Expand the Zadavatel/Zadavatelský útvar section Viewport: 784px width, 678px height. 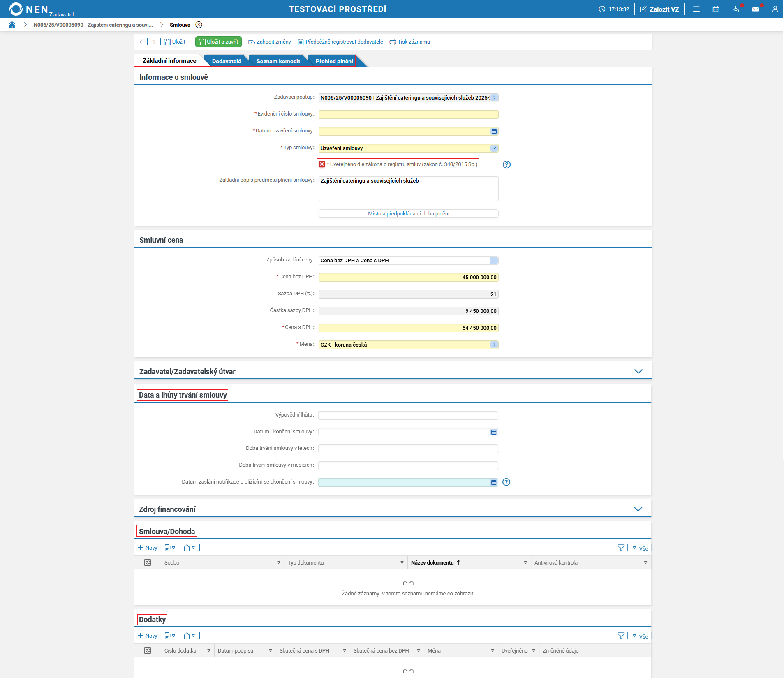pos(638,371)
